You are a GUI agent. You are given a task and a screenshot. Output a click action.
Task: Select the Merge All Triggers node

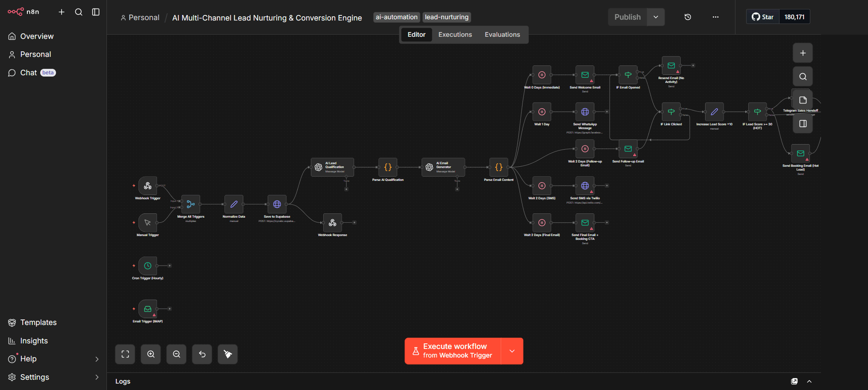point(190,204)
